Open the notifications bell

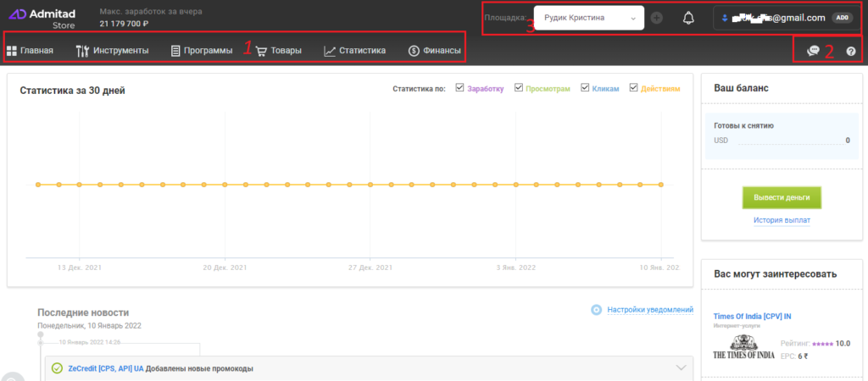pyautogui.click(x=688, y=19)
